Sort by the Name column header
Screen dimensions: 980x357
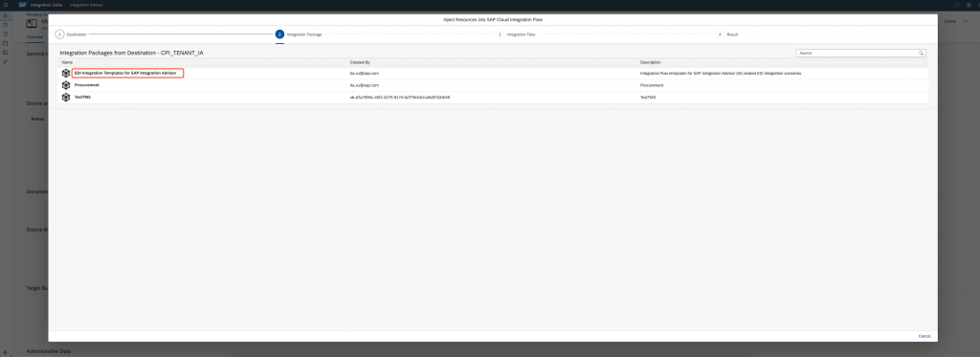[68, 62]
